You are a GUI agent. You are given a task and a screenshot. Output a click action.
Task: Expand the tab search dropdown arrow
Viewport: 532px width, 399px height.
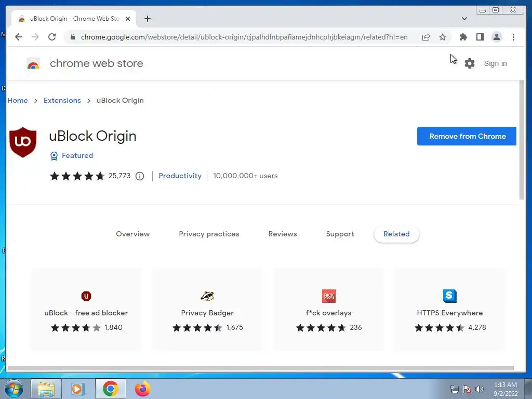(464, 19)
